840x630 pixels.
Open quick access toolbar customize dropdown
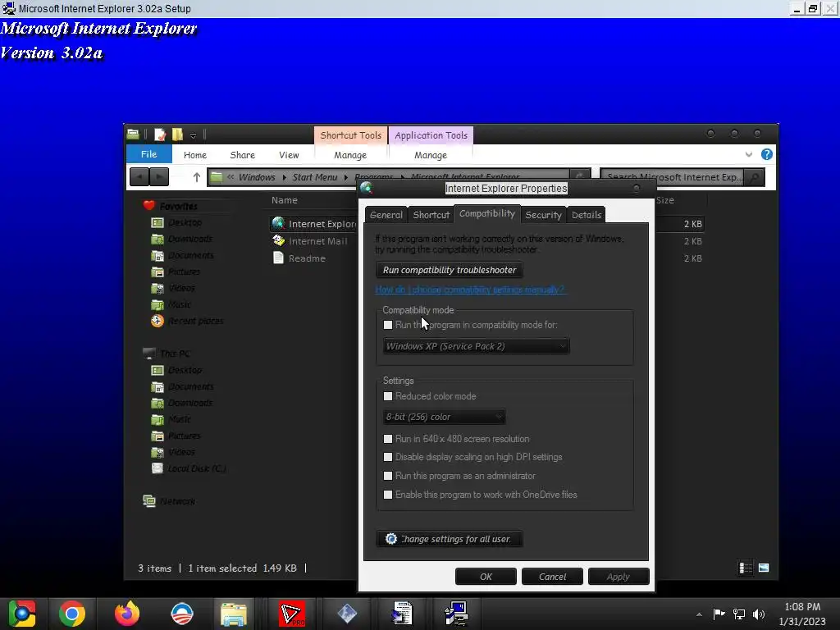193,135
